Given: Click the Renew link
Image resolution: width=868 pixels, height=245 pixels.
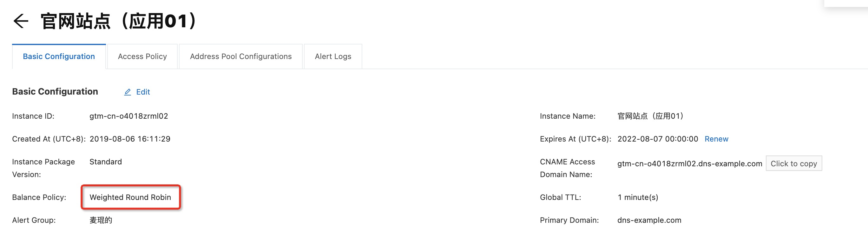Looking at the screenshot, I should click(716, 139).
